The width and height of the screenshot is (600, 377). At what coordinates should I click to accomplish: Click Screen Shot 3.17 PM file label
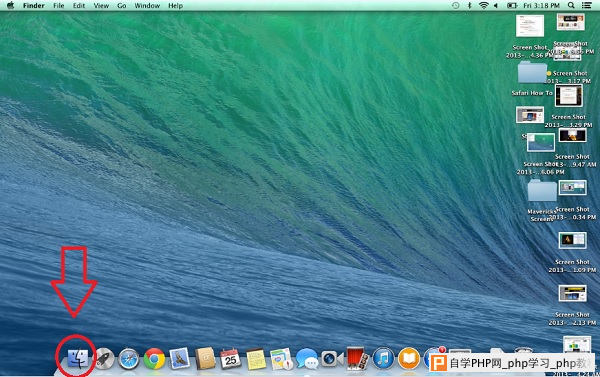tap(569, 77)
